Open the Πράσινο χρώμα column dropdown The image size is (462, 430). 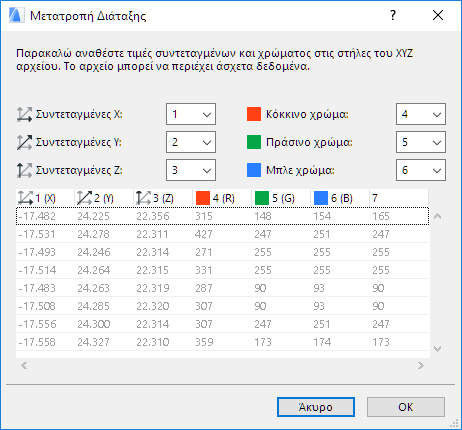point(421,142)
